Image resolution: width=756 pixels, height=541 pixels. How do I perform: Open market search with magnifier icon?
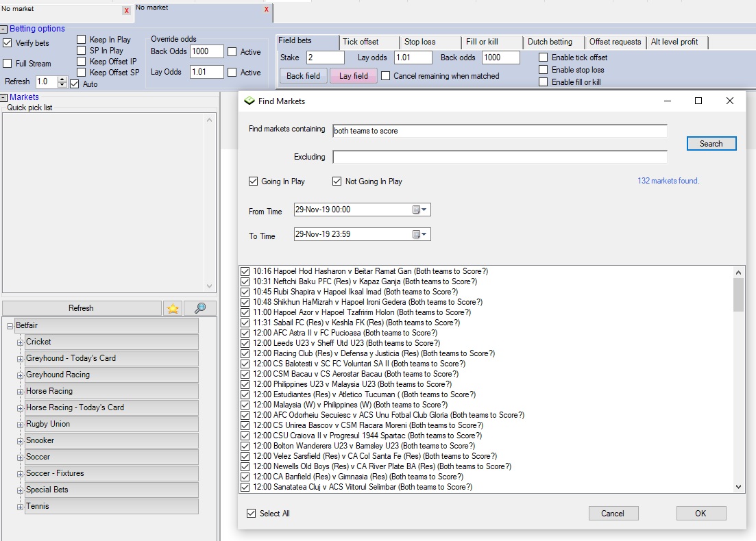[x=199, y=308]
